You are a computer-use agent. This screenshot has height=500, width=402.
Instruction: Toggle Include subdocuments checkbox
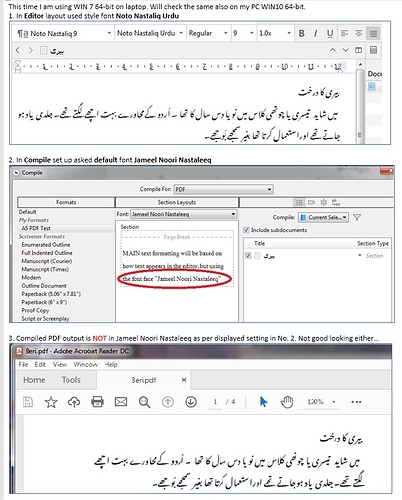click(x=246, y=230)
